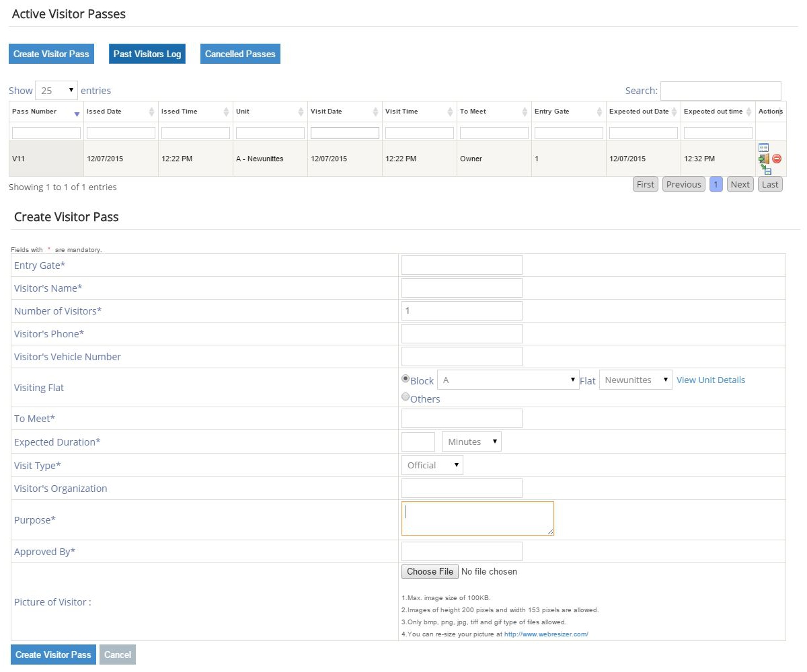Screen dimensions: 807x672
Task: Choose the Others radio option
Action: tap(406, 397)
